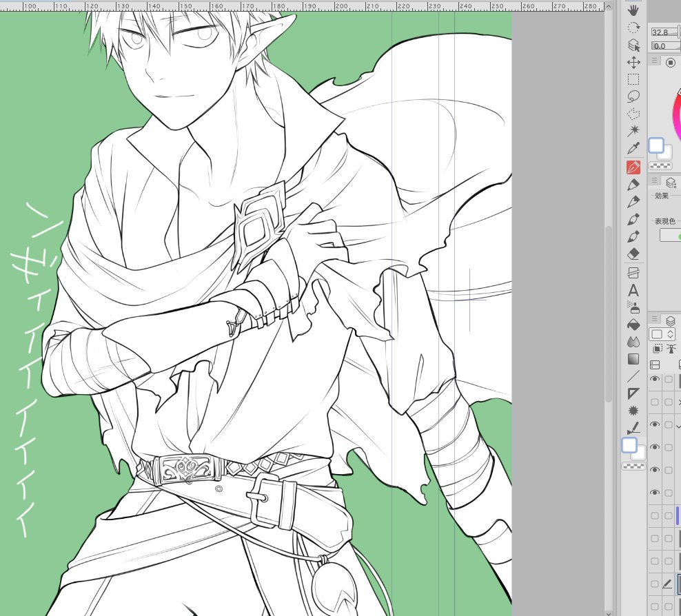Pick main color swatch below the tool palette

(x=629, y=445)
